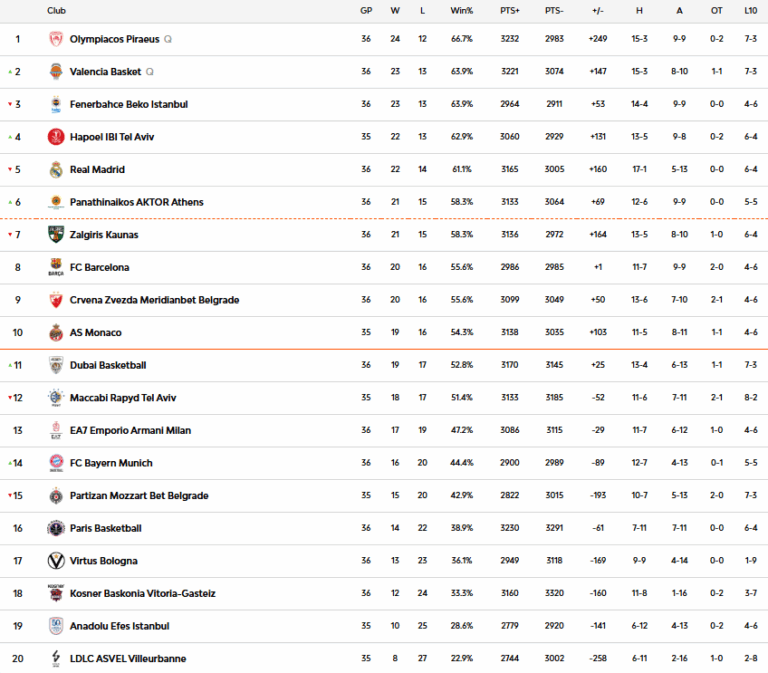Click the FC Barcelona crest icon
This screenshot has height=673, width=768.
(56, 267)
